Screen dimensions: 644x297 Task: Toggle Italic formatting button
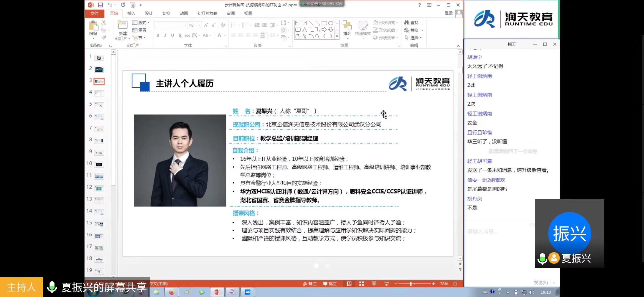(x=165, y=35)
